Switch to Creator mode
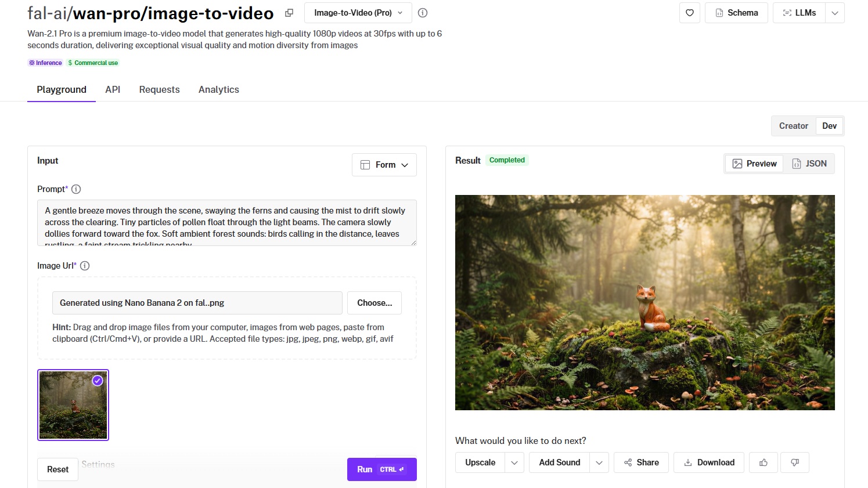The image size is (868, 488). pyautogui.click(x=793, y=126)
